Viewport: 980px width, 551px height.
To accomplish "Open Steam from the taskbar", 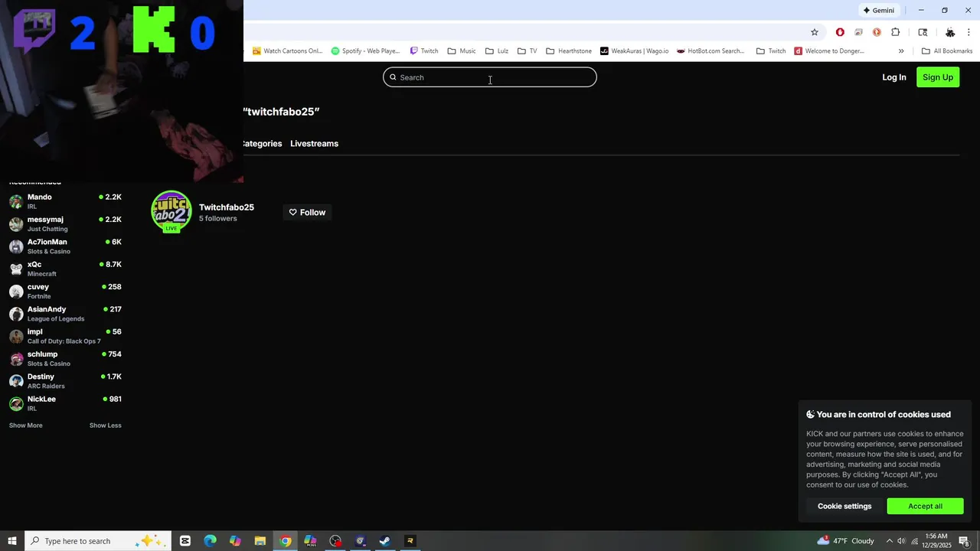I will tap(385, 541).
